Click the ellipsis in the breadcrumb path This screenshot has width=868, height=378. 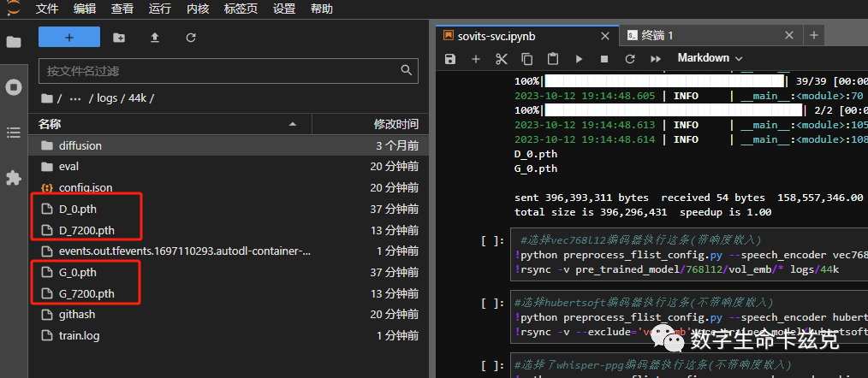point(75,98)
